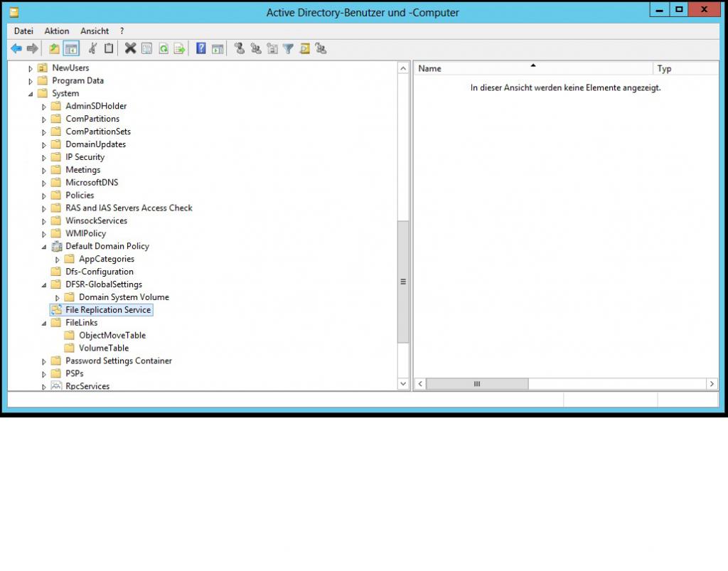The image size is (728, 571).
Task: Click the Filter funnel icon
Action: 289,48
